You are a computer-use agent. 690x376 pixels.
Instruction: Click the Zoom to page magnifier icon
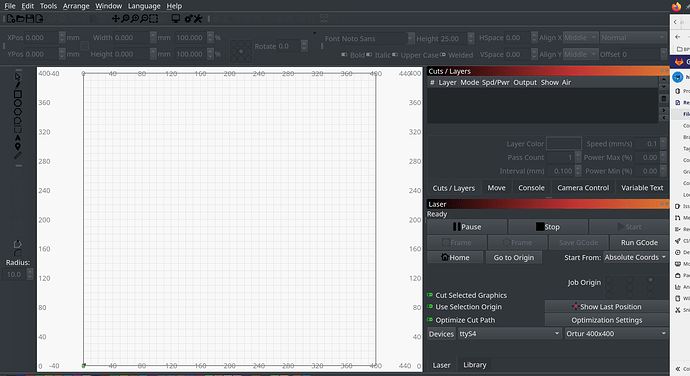(x=125, y=18)
